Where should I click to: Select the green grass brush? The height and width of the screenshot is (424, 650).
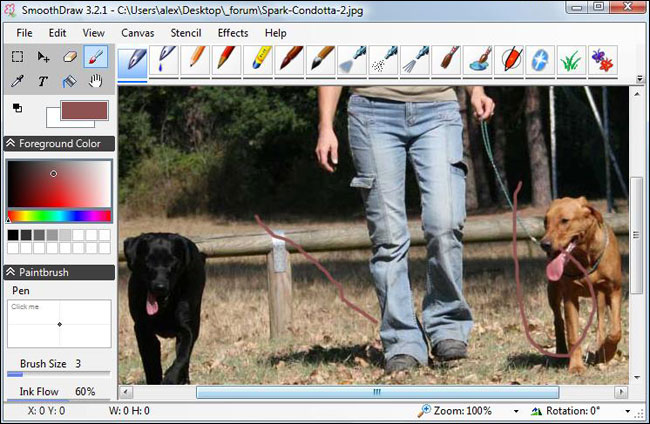pyautogui.click(x=570, y=60)
